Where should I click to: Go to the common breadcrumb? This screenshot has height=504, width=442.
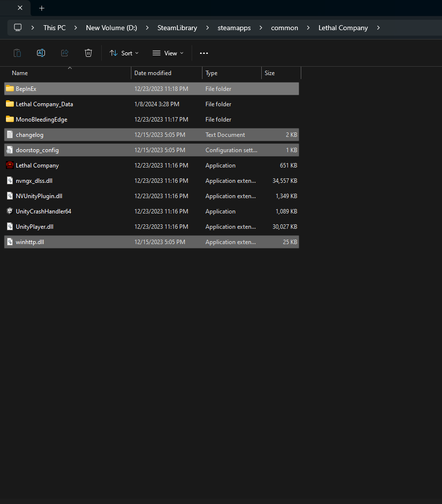(284, 28)
